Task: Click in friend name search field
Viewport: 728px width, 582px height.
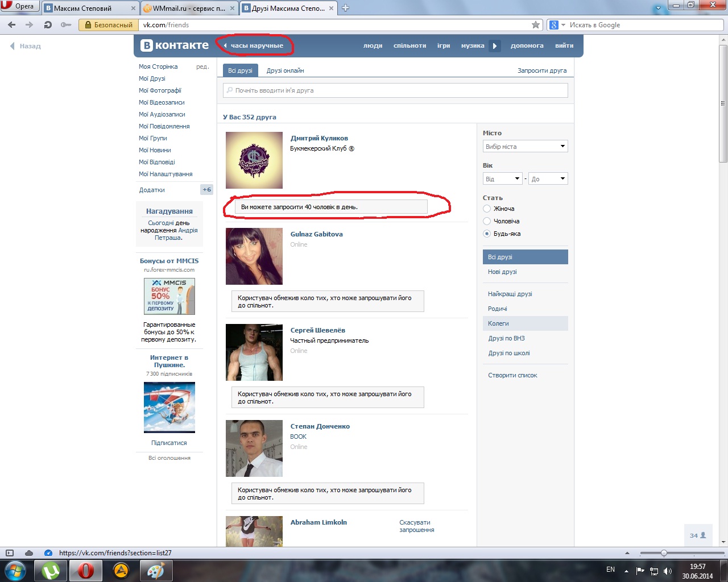Action: click(x=395, y=90)
